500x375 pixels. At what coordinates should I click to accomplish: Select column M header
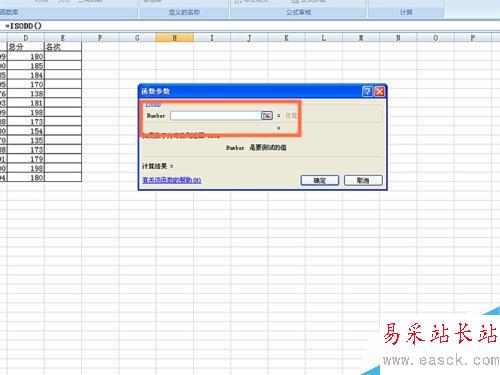pyautogui.click(x=361, y=38)
